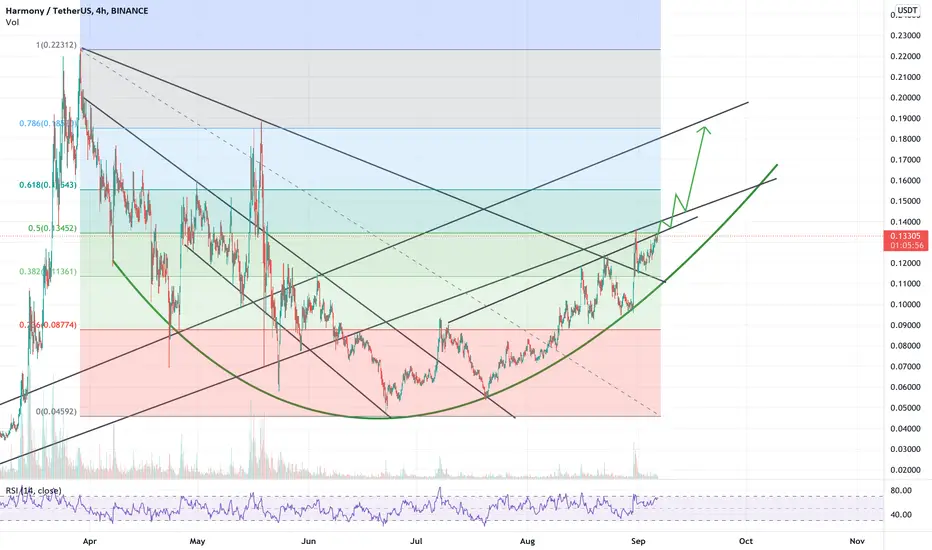932x550 pixels.
Task: Click the candle countdown timer 01:05:56
Action: click(x=907, y=245)
